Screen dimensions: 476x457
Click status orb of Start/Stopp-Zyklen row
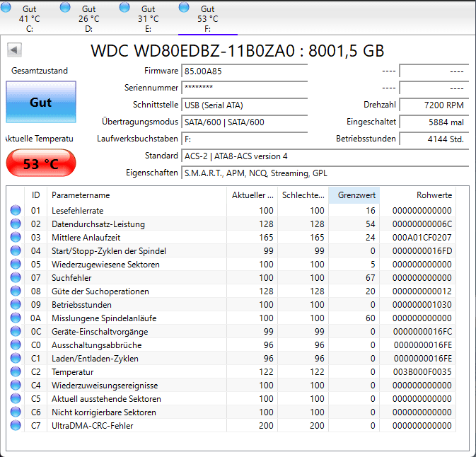point(16,250)
